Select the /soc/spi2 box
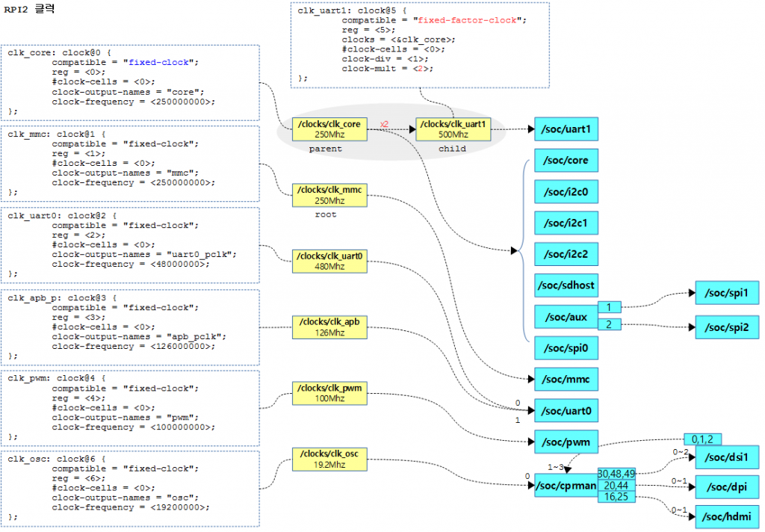 pos(727,327)
